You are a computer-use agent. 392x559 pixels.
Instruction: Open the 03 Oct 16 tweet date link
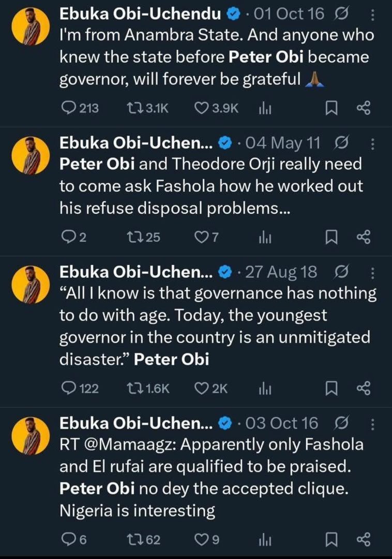pyautogui.click(x=281, y=423)
